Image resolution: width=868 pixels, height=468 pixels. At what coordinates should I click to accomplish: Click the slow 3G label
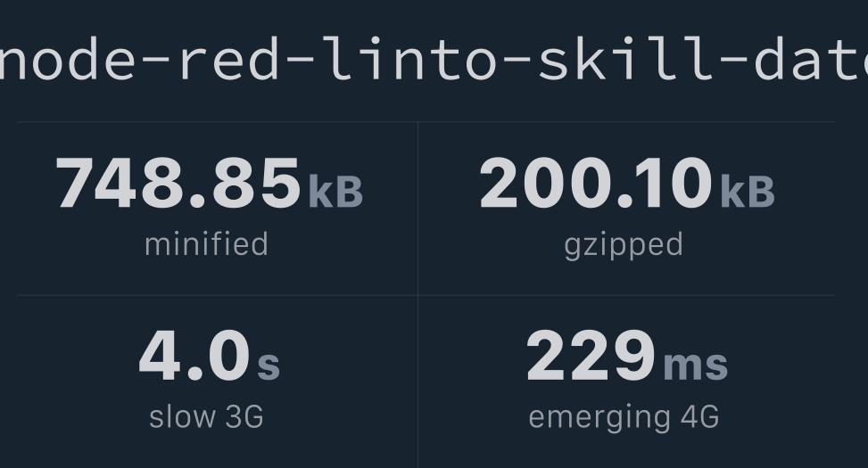206,416
